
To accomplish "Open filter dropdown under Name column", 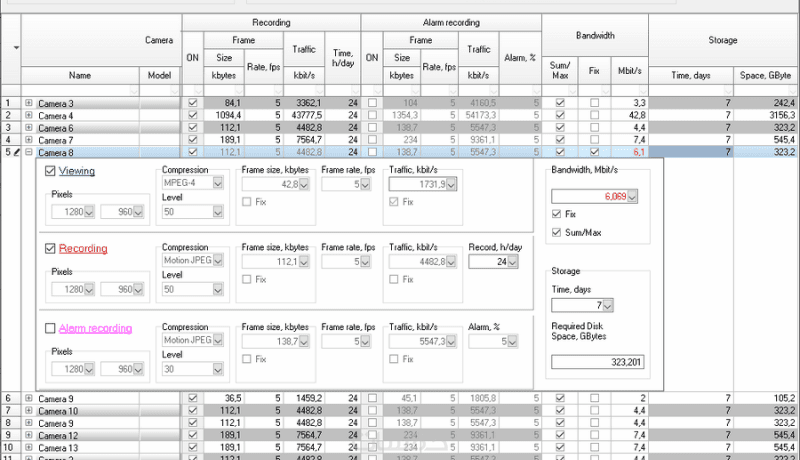I will [134, 91].
